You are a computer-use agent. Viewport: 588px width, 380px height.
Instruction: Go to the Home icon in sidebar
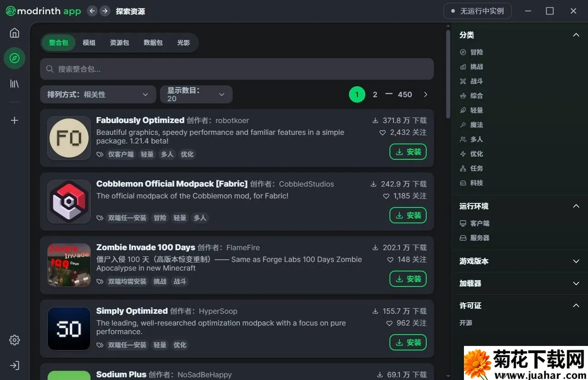tap(15, 33)
